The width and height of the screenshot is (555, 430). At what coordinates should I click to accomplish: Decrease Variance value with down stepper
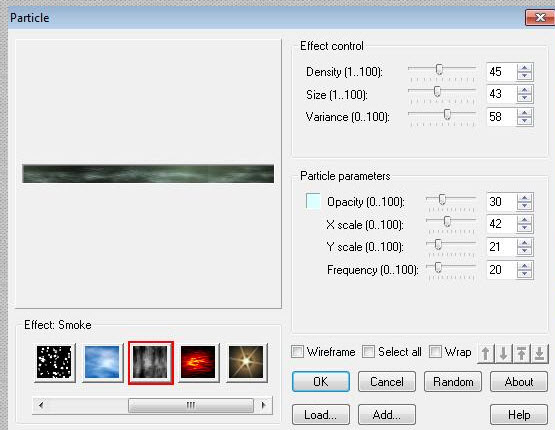click(525, 121)
